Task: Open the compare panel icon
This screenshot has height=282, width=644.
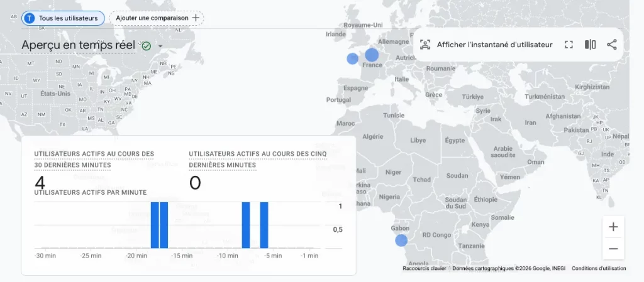Action: coord(590,45)
